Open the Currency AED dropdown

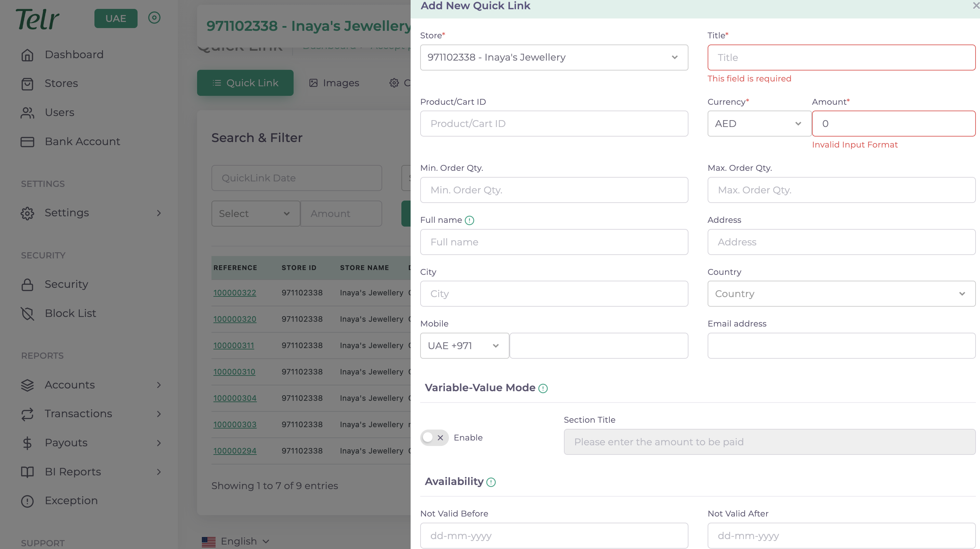point(759,124)
